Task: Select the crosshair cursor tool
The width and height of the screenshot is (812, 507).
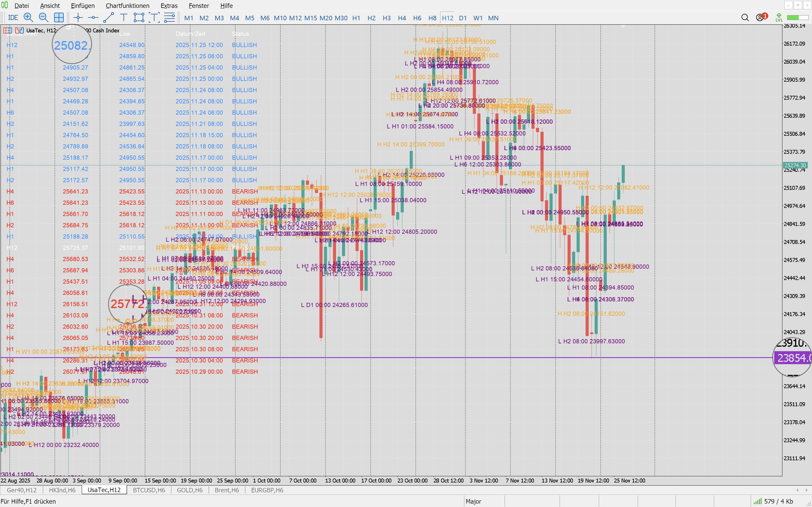Action: pyautogui.click(x=78, y=18)
